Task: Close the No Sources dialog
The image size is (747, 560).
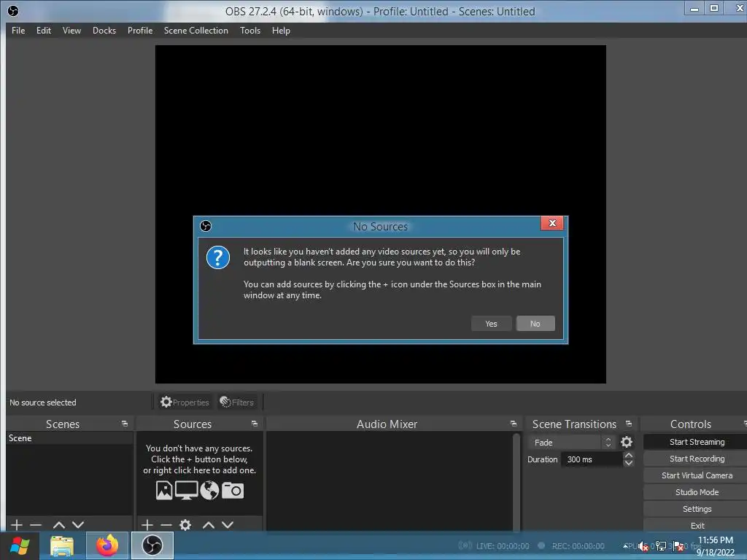Action: 552,223
